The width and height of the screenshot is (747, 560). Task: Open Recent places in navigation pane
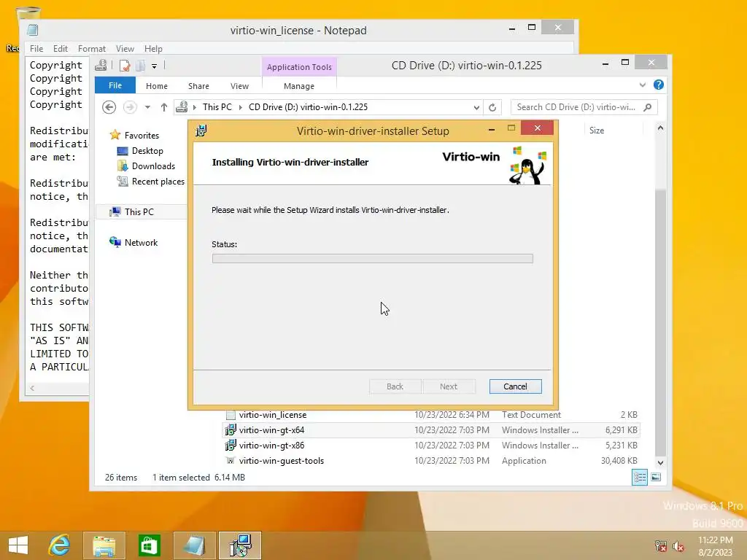158,181
